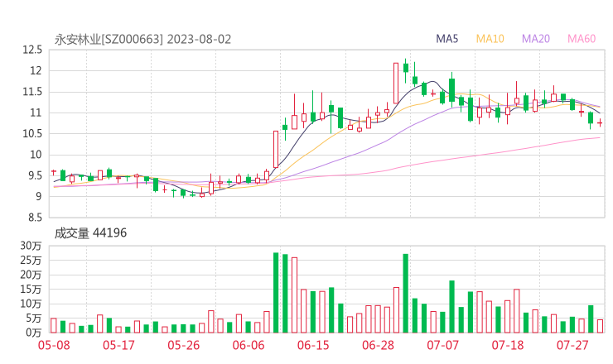Screen dimensions: 613x364
Task: Click the 9.5 price axis label
Action: tap(34, 175)
